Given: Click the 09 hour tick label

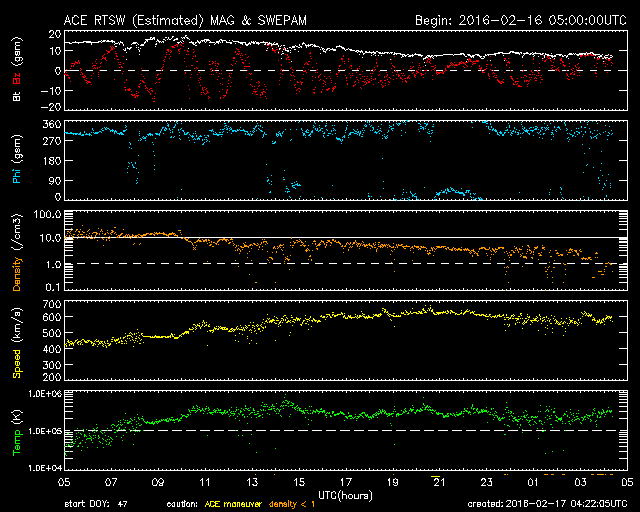Looking at the screenshot, I should 157,482.
